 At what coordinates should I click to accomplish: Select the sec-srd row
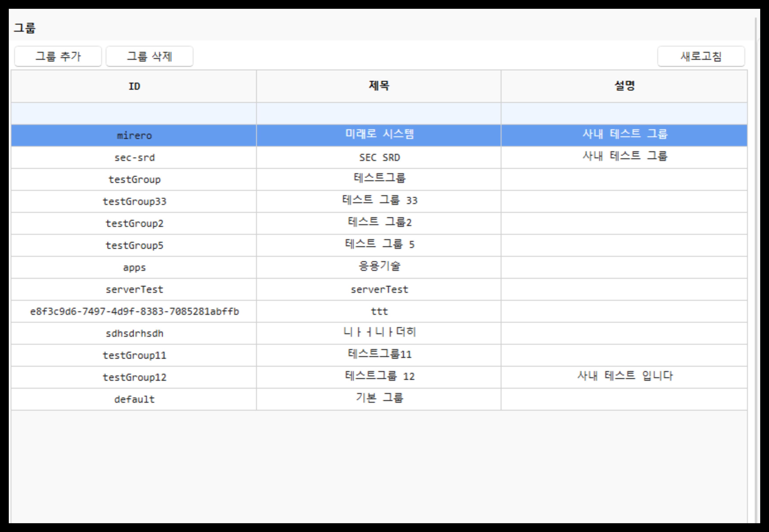(134, 158)
